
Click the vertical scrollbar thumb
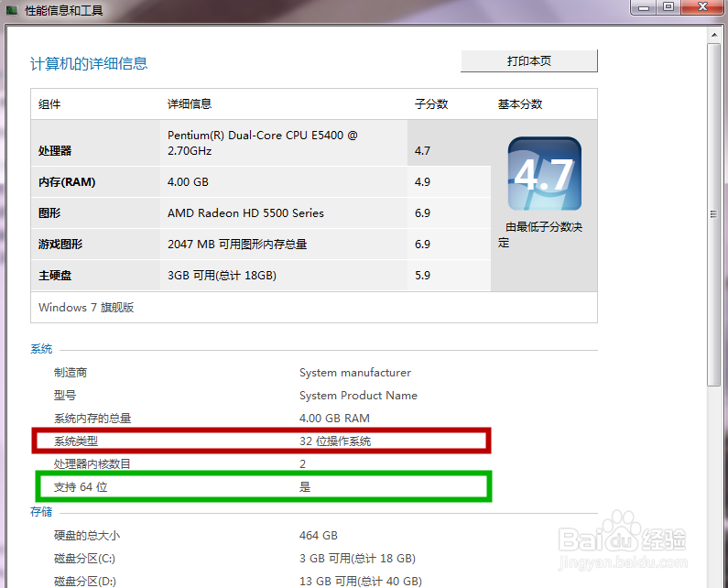click(713, 214)
